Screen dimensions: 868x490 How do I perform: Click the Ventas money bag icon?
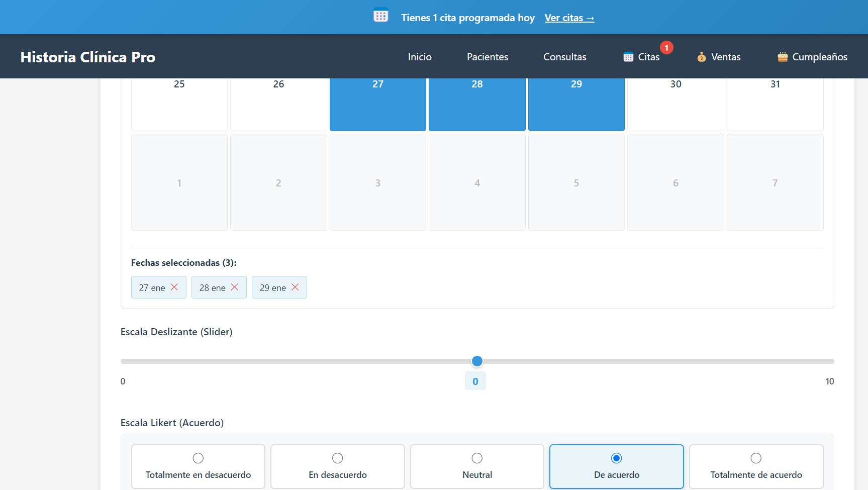tap(701, 57)
